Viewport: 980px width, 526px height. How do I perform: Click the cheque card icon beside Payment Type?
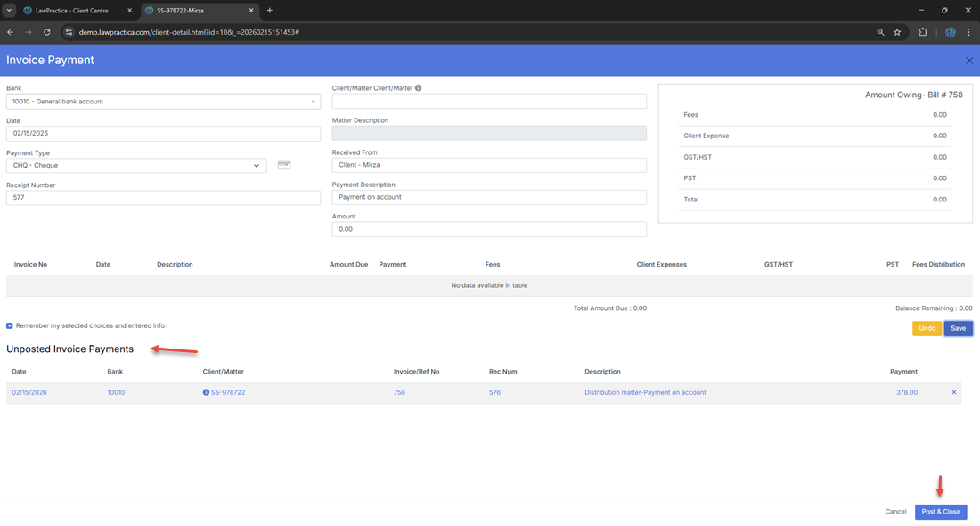tap(284, 165)
